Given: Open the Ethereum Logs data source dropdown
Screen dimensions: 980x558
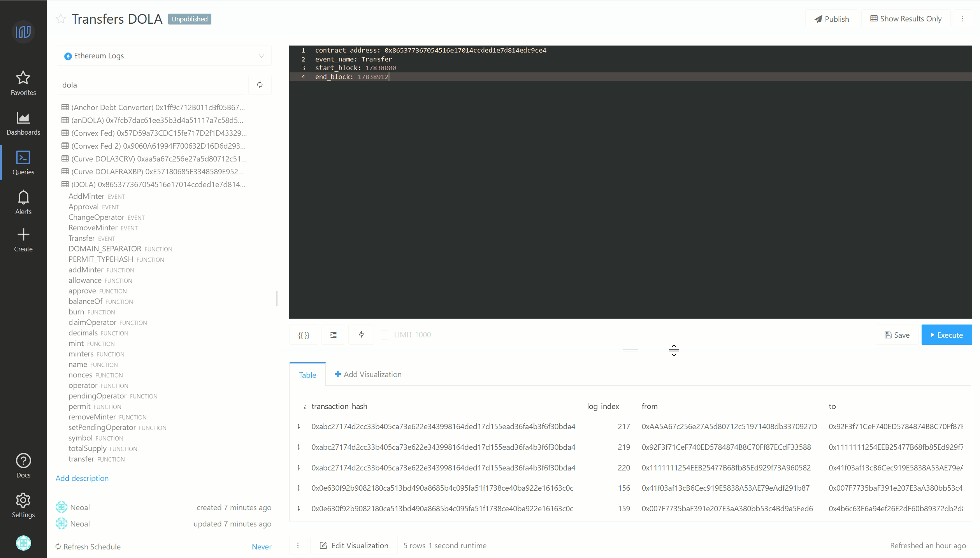Looking at the screenshot, I should coord(163,56).
